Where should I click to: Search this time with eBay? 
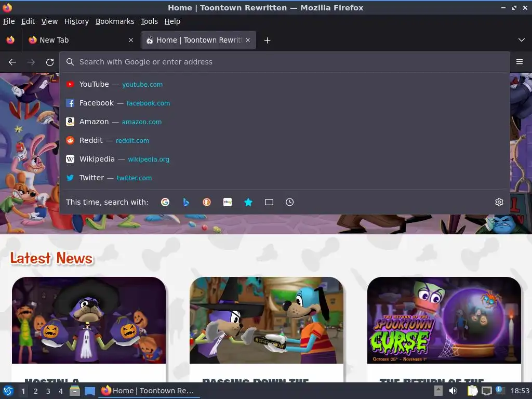pos(228,202)
